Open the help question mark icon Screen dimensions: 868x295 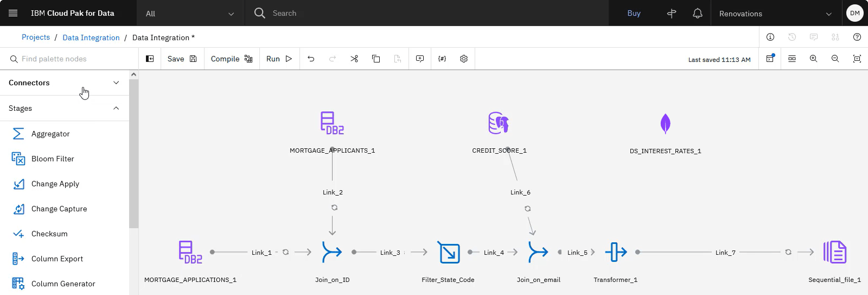click(857, 37)
